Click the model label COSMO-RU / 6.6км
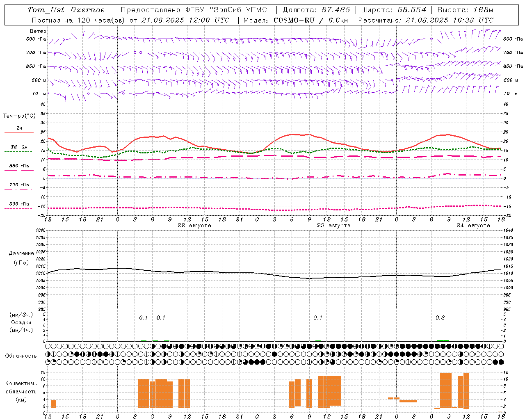 310,20
